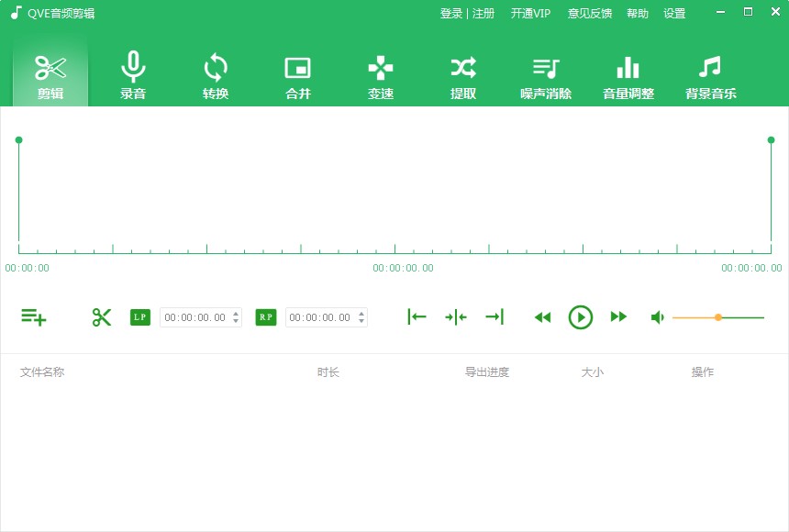Switch to the 转换 convert tab

216,76
